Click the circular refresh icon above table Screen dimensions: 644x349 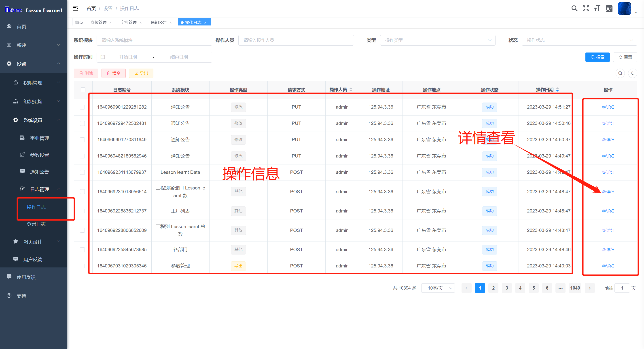point(633,73)
